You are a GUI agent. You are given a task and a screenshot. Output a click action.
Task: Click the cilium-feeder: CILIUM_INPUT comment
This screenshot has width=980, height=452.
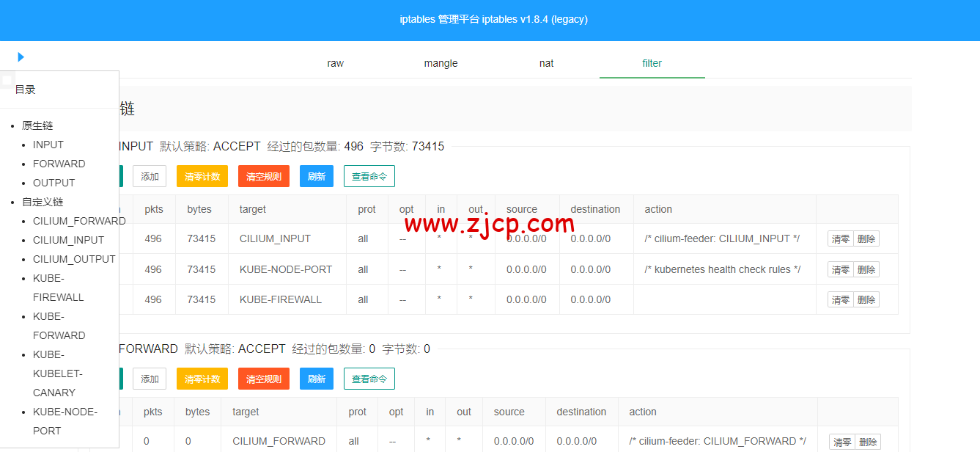tap(722, 238)
